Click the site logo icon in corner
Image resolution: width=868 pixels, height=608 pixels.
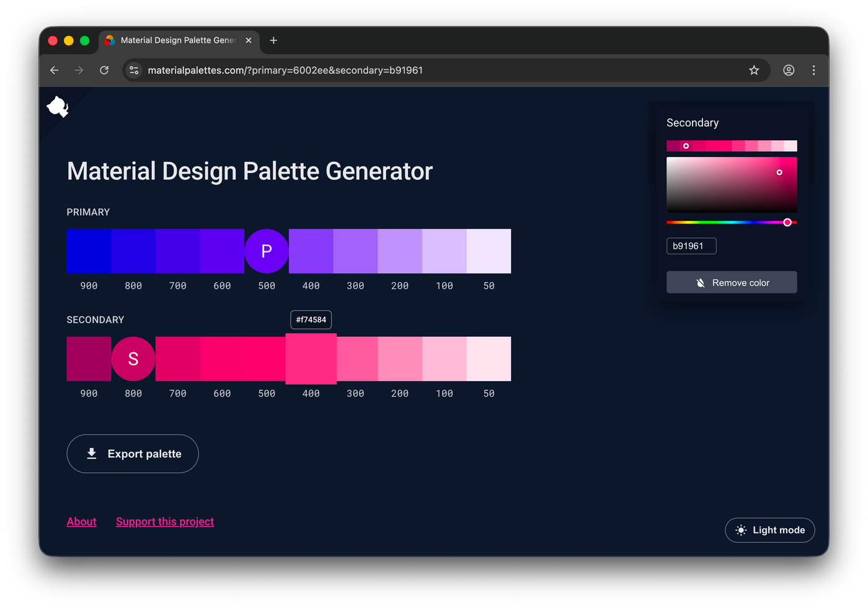click(58, 107)
